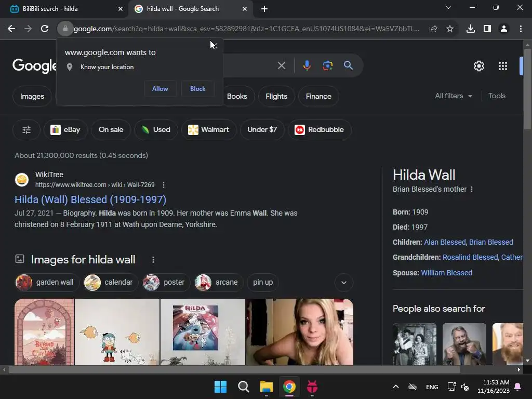
Task: Open the Alan Blessed link
Action: [x=445, y=242]
